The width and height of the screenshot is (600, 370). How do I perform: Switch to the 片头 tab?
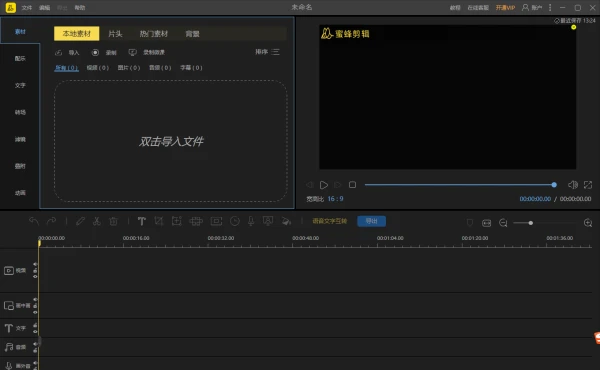point(115,34)
